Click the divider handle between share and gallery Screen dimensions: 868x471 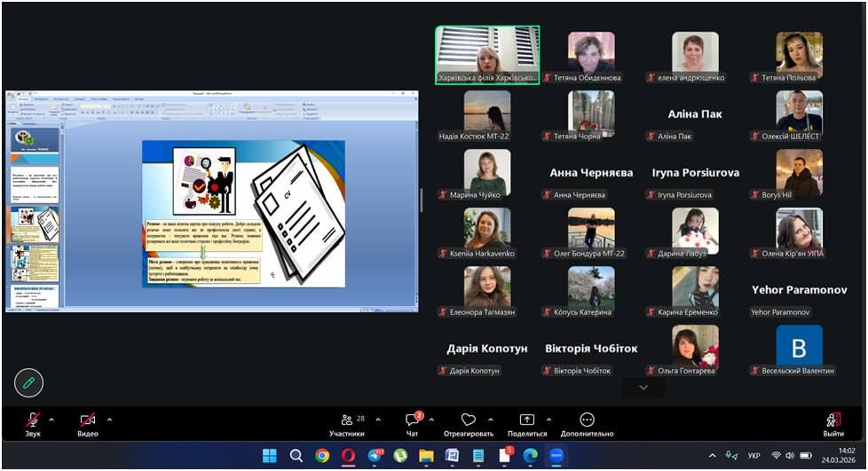(x=422, y=200)
